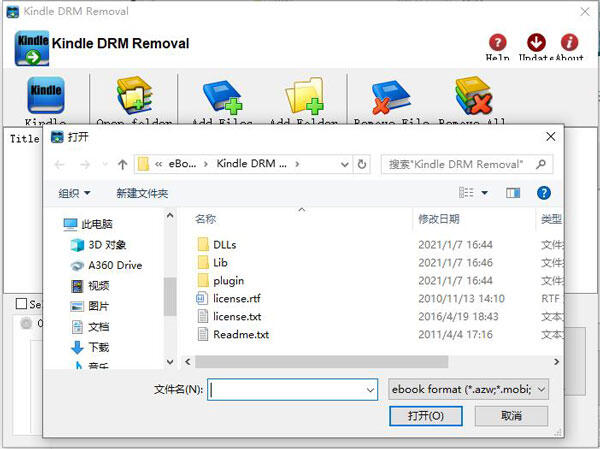Click the horizontal scrollbar of file list

coord(321,361)
